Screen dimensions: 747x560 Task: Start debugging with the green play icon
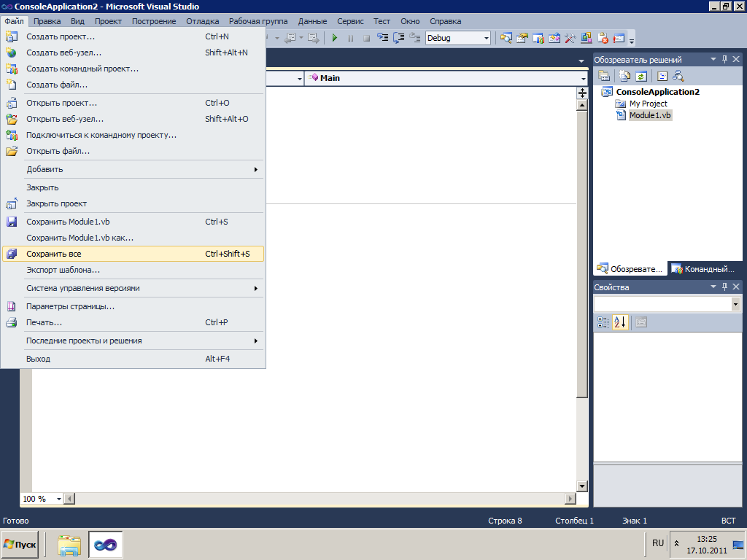[x=334, y=38]
